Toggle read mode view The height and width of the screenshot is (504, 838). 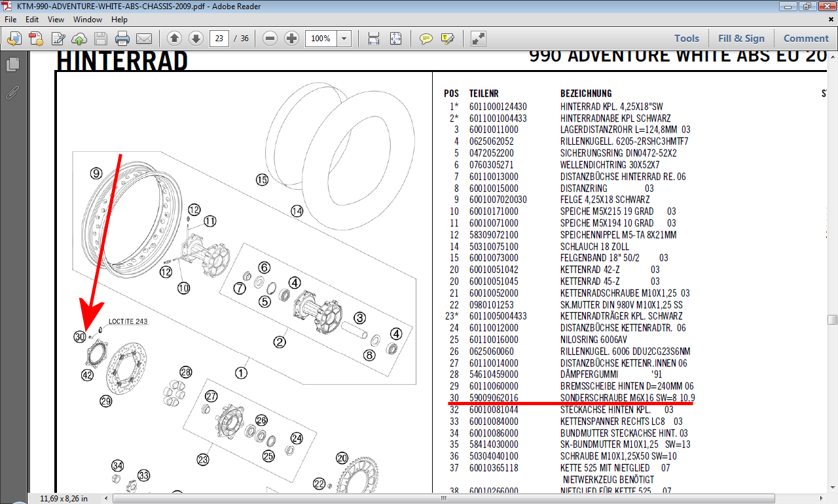[x=479, y=39]
